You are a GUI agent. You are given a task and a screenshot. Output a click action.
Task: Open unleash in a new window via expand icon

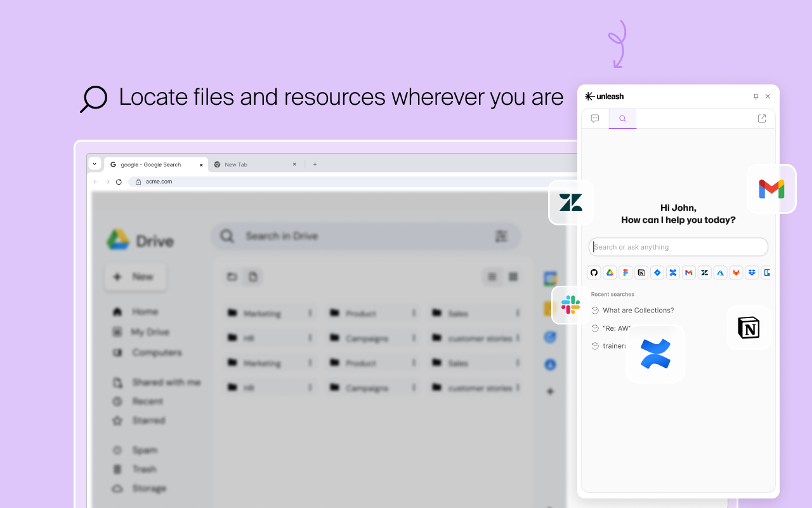pos(761,118)
